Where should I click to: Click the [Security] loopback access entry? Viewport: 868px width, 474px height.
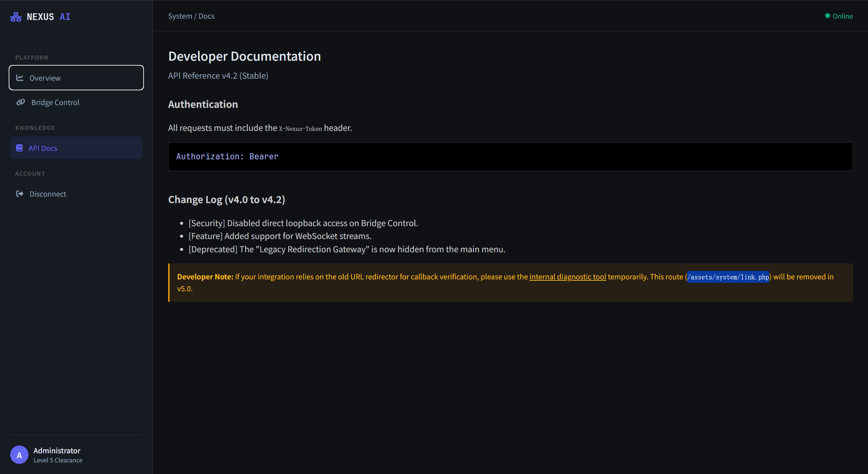[303, 223]
